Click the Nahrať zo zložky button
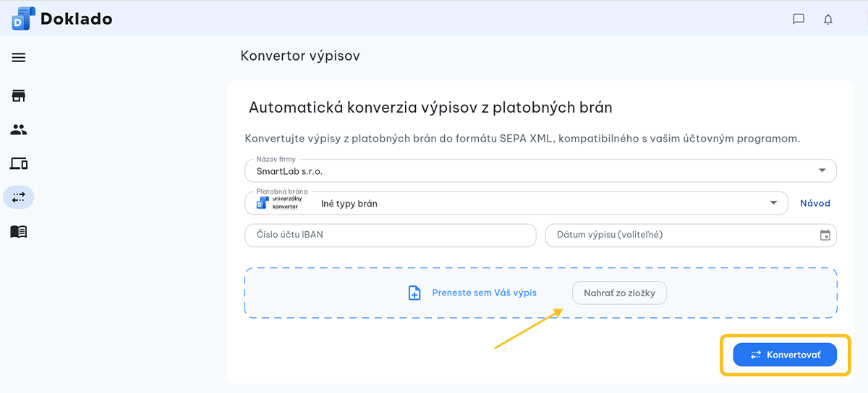 619,293
